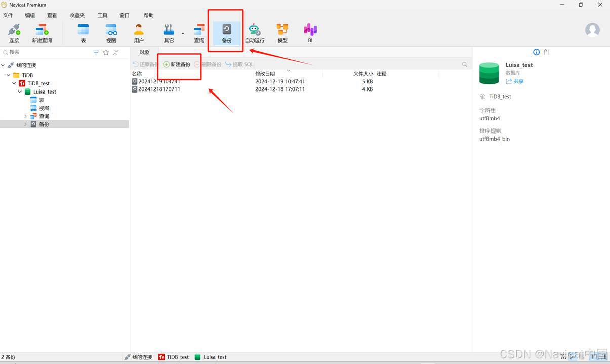Viewport: 610px width, 364px height.
Task: Click the 4 KB file size cell
Action: pyautogui.click(x=368, y=89)
